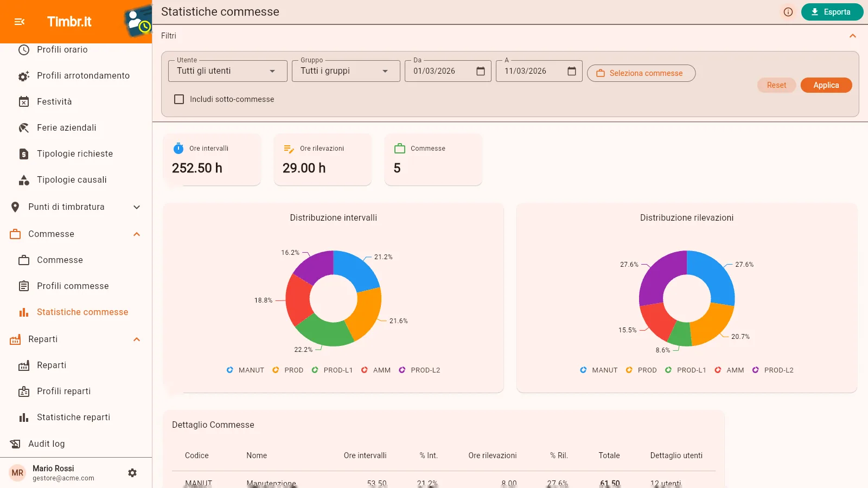Toggle PROD legend in Distribuzione intervalli
Screen dimensions: 868x488
pos(288,370)
